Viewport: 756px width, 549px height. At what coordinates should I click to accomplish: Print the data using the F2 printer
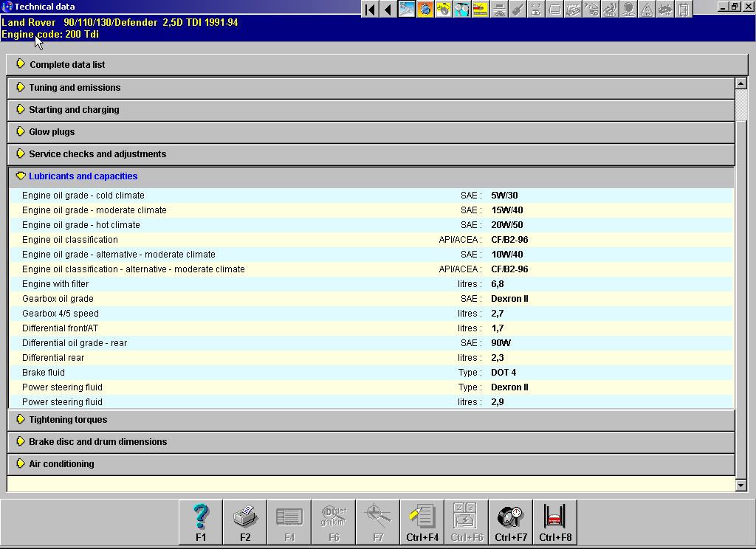pos(245,522)
